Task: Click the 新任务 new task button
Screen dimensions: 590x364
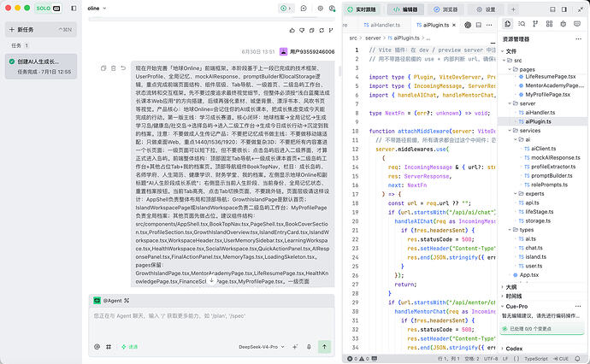Action: pos(41,29)
